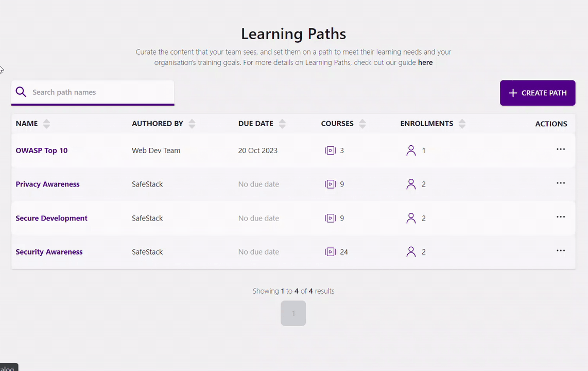Click the enrollments person icon for Secure Development
This screenshot has width=588, height=371.
click(x=411, y=218)
